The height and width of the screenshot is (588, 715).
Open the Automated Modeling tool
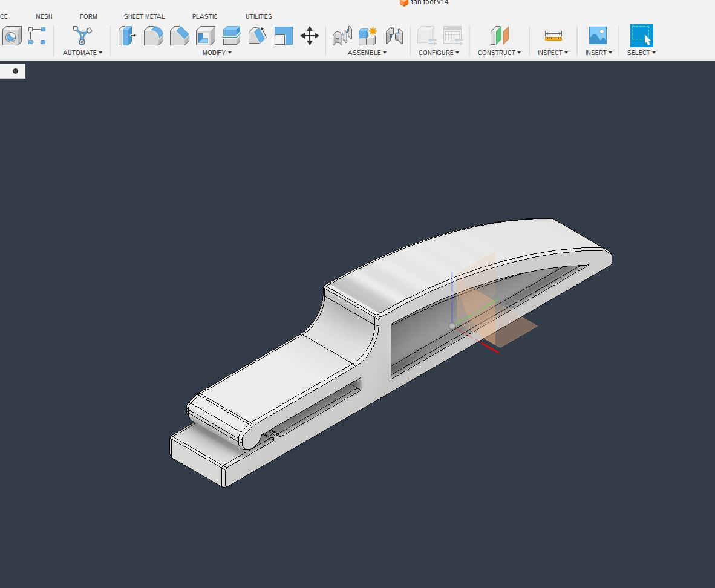tap(82, 36)
